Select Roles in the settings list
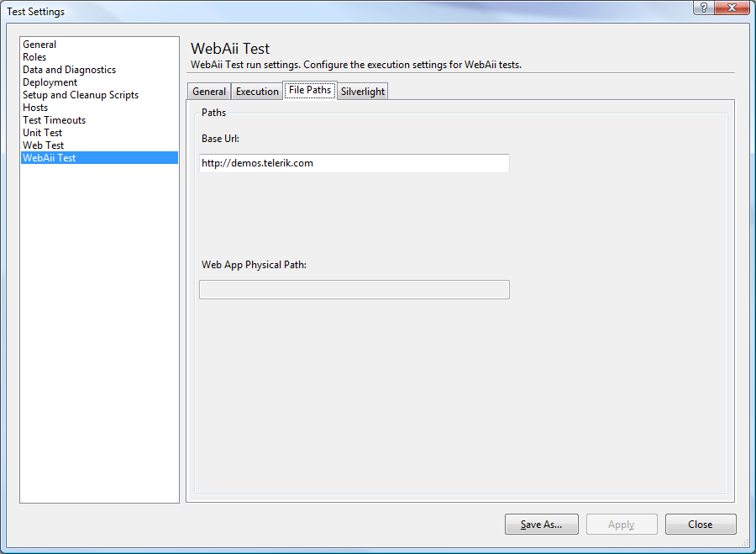This screenshot has height=554, width=756. pyautogui.click(x=34, y=57)
